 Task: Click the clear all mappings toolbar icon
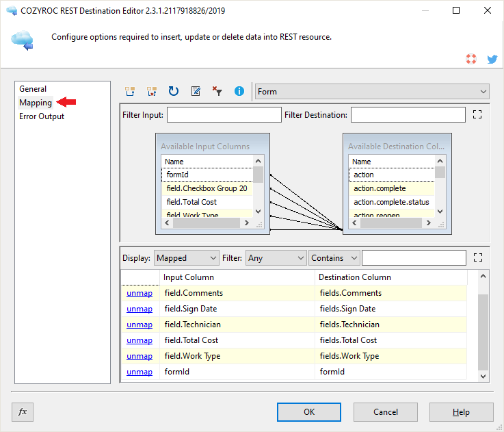click(152, 92)
